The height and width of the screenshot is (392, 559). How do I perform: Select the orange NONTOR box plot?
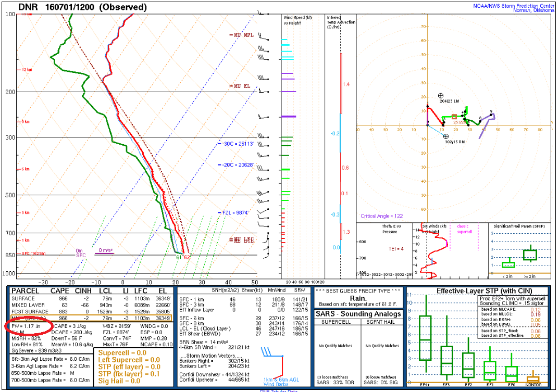(532, 379)
